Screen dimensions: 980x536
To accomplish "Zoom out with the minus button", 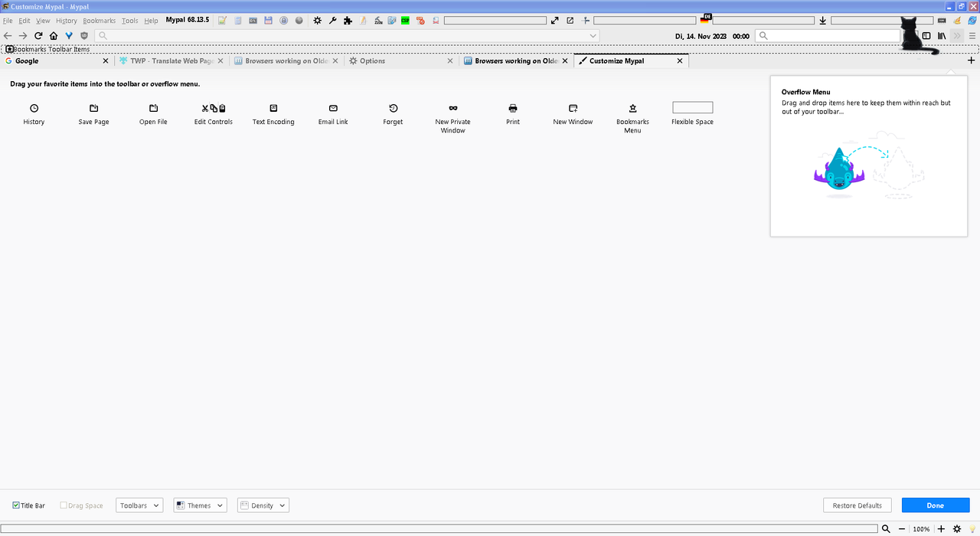I will coord(901,528).
